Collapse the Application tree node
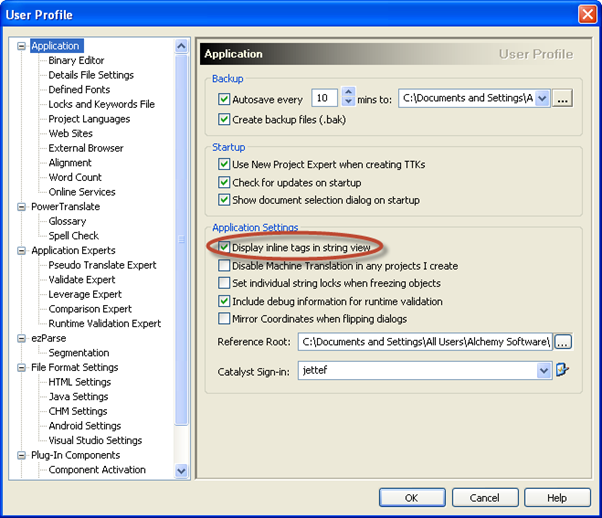Image resolution: width=602 pixels, height=518 pixels. pyautogui.click(x=22, y=46)
